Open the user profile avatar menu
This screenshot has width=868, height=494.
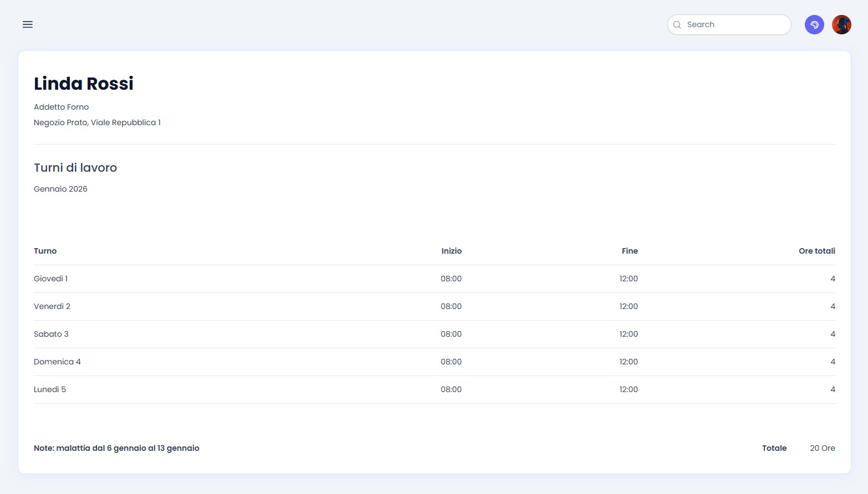coord(841,24)
